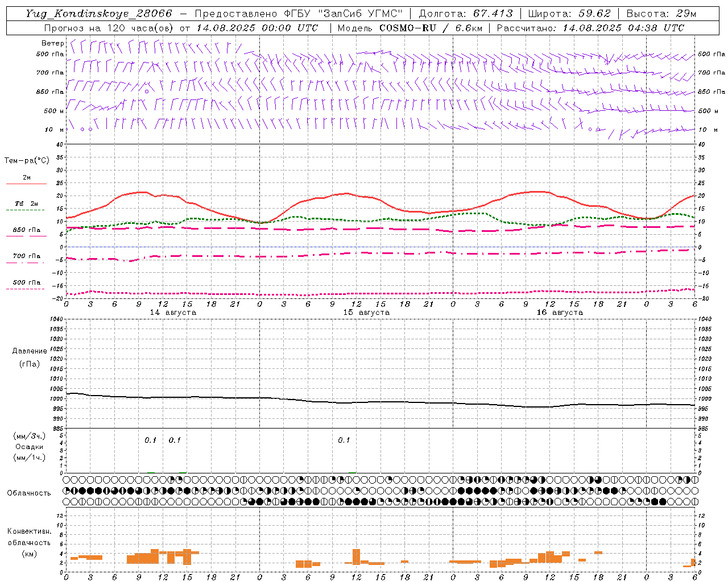Click dotted pink legend line under 500 гПа
Viewport: 728px width, 582px height.
(26, 289)
